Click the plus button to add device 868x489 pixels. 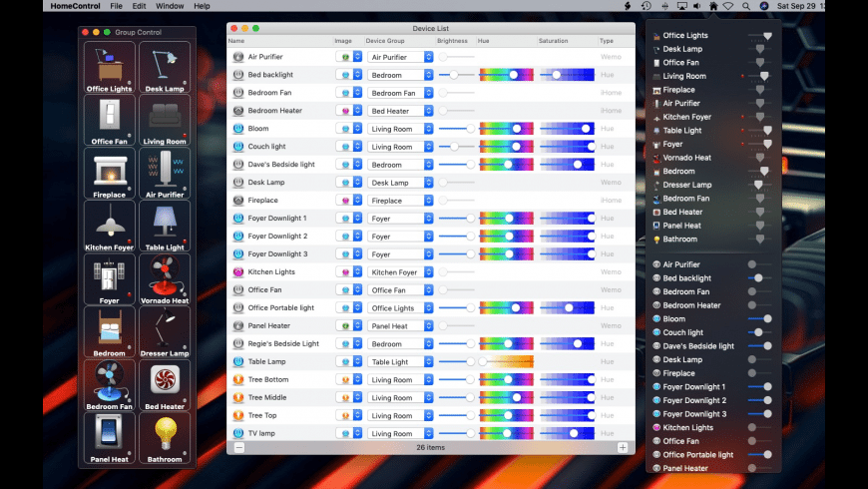click(x=623, y=448)
